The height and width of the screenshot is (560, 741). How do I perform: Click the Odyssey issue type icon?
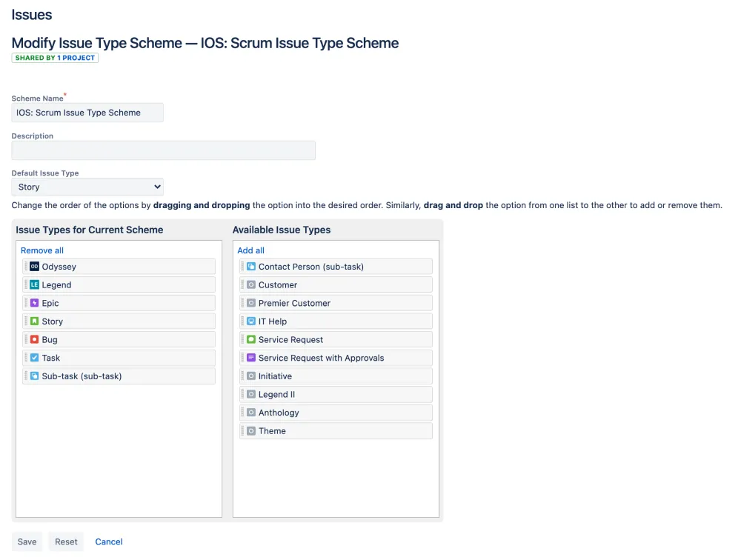tap(35, 267)
